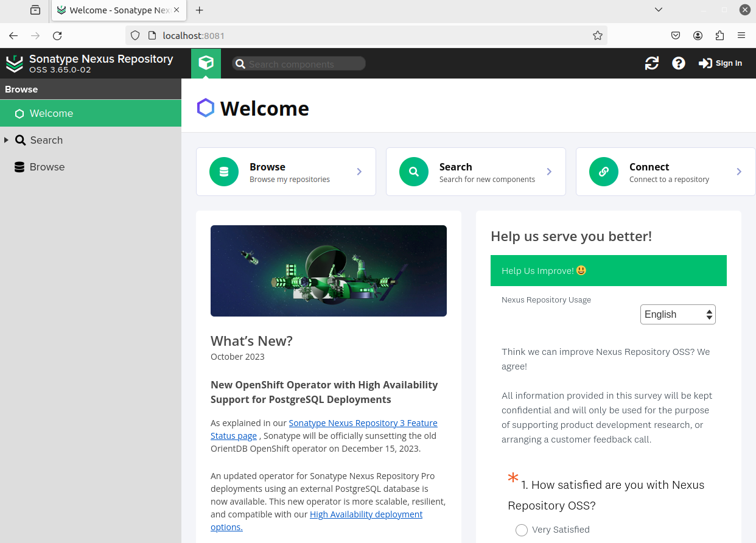Click the 'Nexus Repository Usage' label

(x=546, y=300)
